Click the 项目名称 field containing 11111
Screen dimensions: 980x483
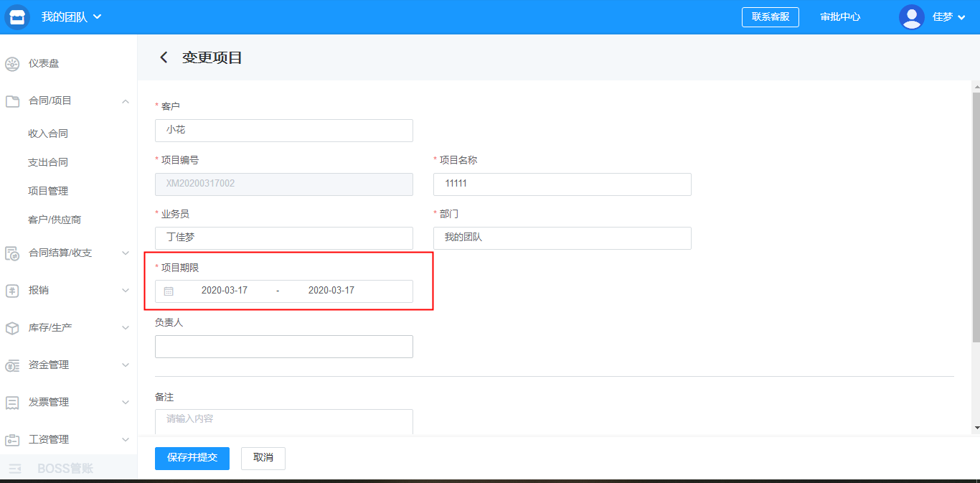click(x=562, y=184)
